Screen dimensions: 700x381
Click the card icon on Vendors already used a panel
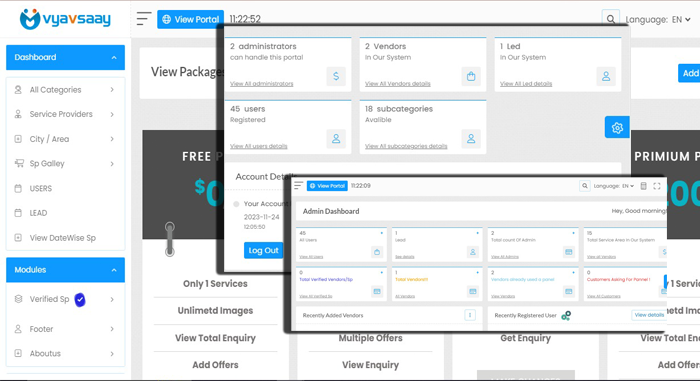[568, 291]
